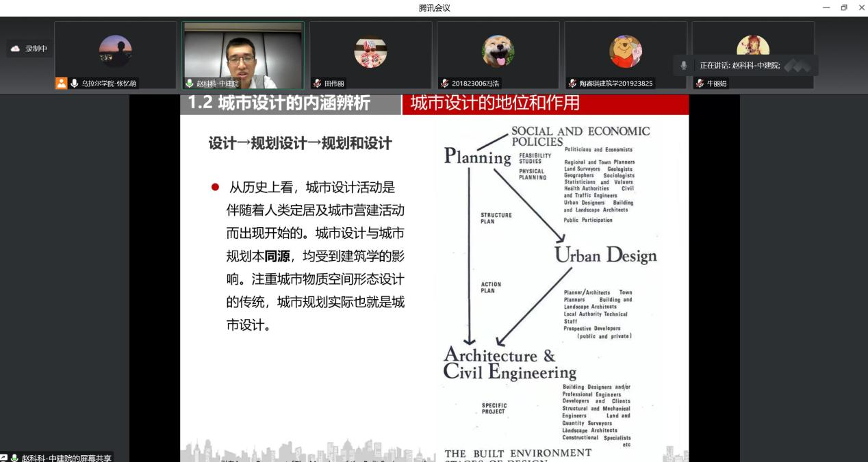This screenshot has width=868, height=462.
Task: Select 赵科科-中建院 video tile
Action: click(243, 55)
